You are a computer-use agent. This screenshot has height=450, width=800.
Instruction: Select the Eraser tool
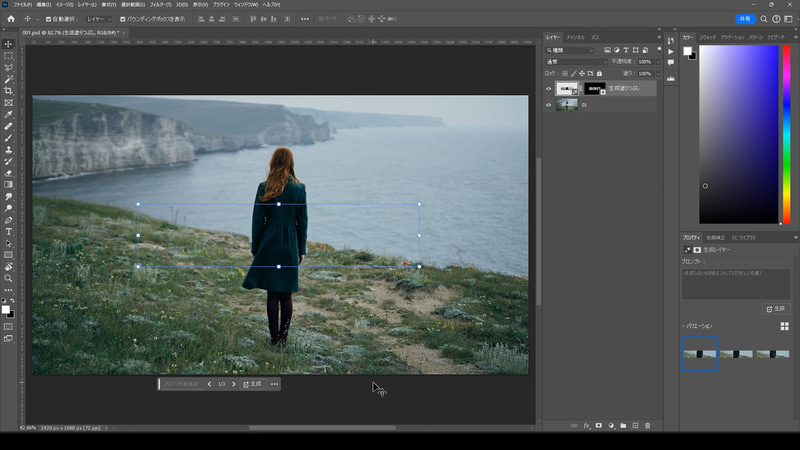[x=9, y=173]
